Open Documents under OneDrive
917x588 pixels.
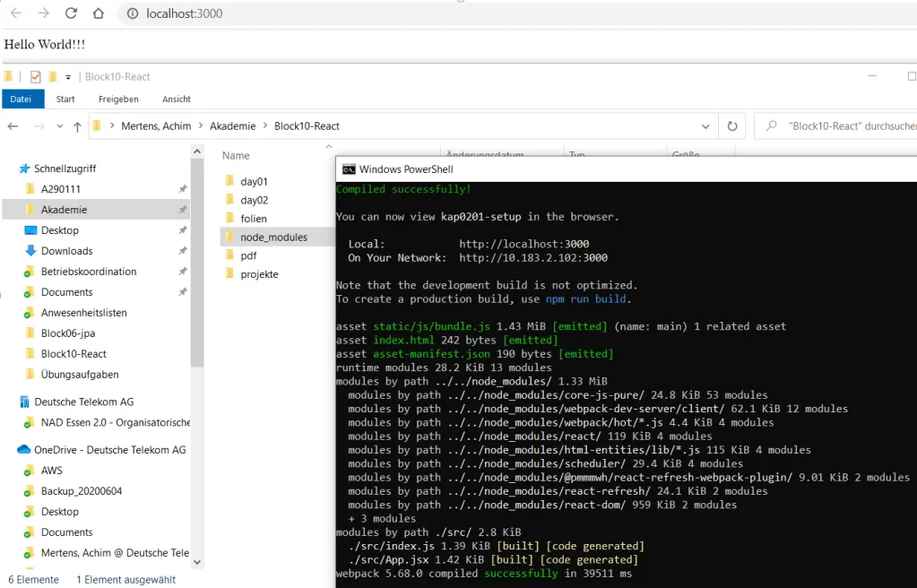click(x=66, y=532)
